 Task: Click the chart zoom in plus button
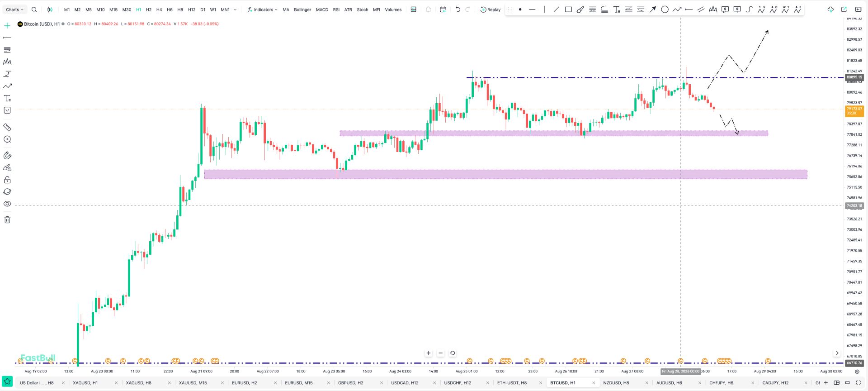point(429,353)
